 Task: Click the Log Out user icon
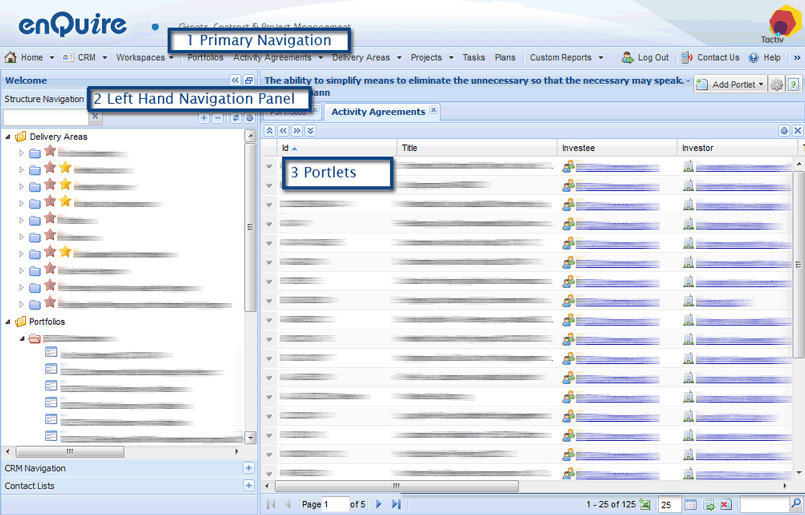[x=627, y=58]
